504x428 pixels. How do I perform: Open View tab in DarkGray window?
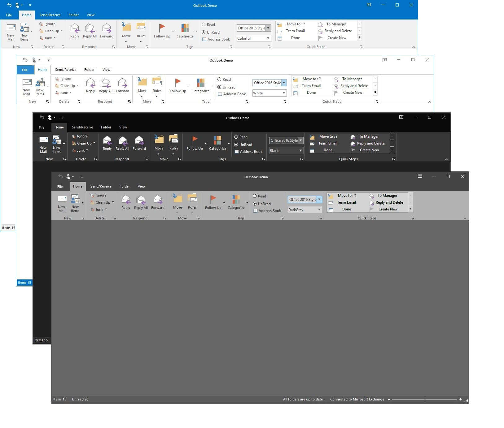[142, 186]
